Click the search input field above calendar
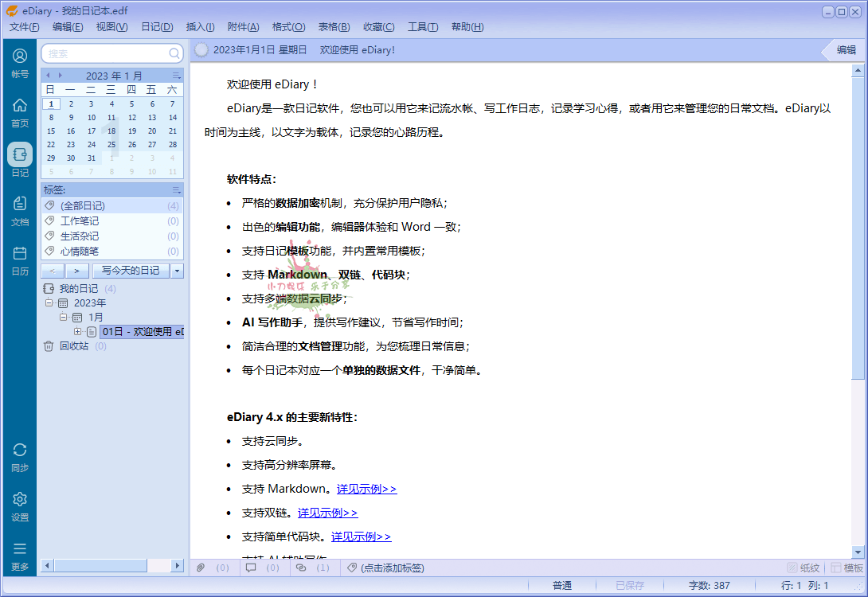This screenshot has width=868, height=597. coord(110,53)
